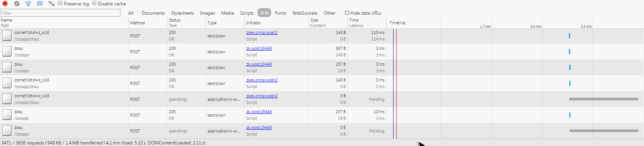Open zk.wpd:19448 link in pending zkau row

(x=259, y=127)
